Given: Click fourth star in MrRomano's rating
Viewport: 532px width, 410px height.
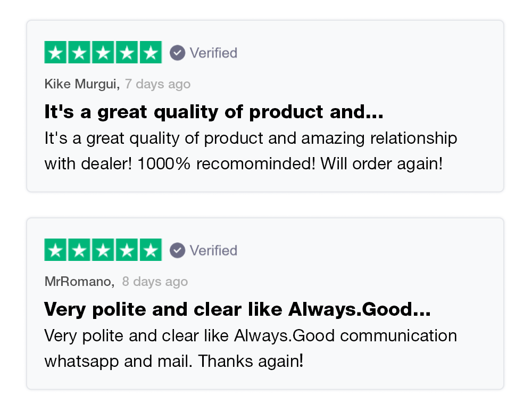Looking at the screenshot, I should point(127,250).
